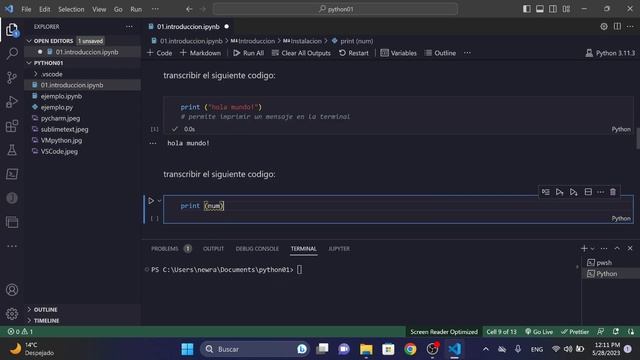Open the Edit menu

point(44,9)
